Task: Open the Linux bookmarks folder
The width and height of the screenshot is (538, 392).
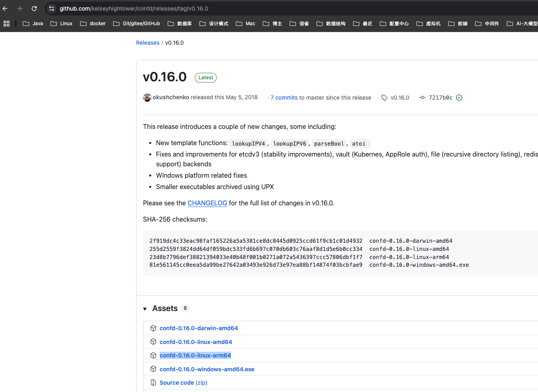Action: (x=61, y=24)
